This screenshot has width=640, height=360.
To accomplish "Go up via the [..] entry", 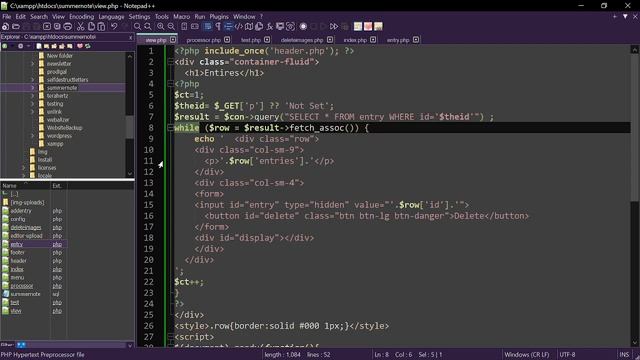I will point(14,194).
